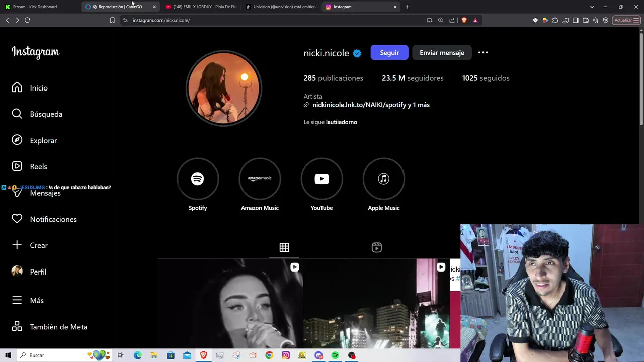Open Task View on taskbar

121,355
